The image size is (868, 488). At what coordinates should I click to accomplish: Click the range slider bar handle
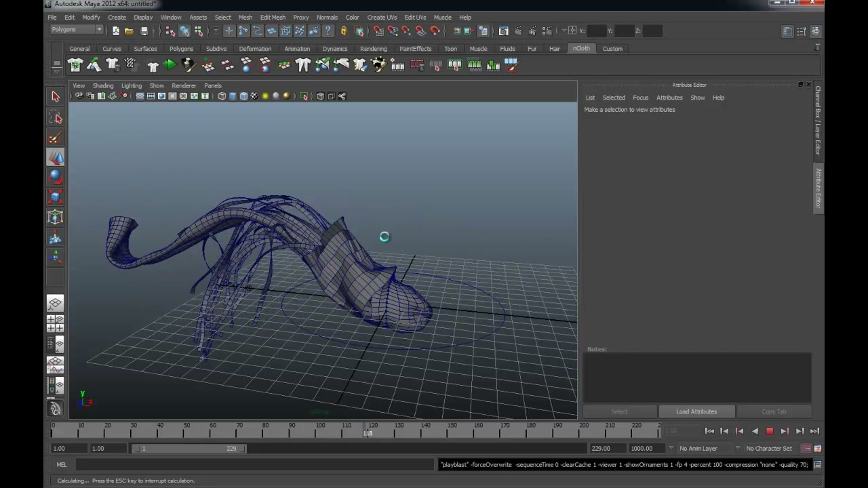[x=190, y=449]
